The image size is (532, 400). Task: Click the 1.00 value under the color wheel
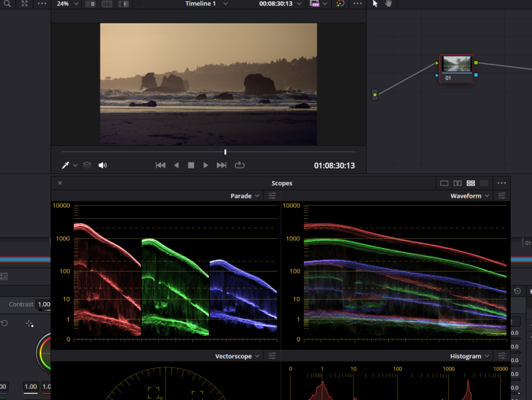click(x=31, y=387)
